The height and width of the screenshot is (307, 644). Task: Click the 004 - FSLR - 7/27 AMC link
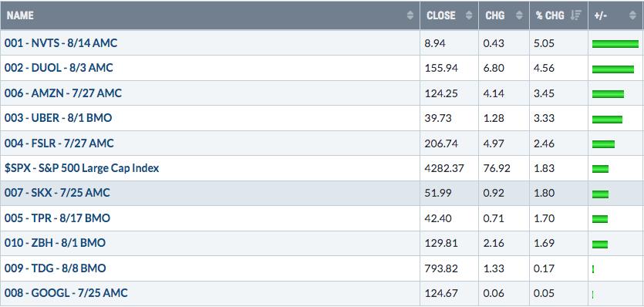(59, 143)
